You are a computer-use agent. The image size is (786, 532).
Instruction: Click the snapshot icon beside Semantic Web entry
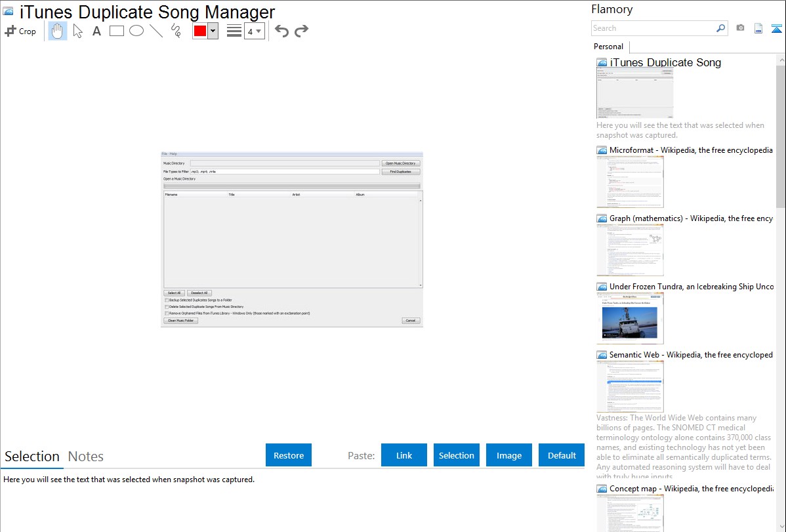click(602, 355)
